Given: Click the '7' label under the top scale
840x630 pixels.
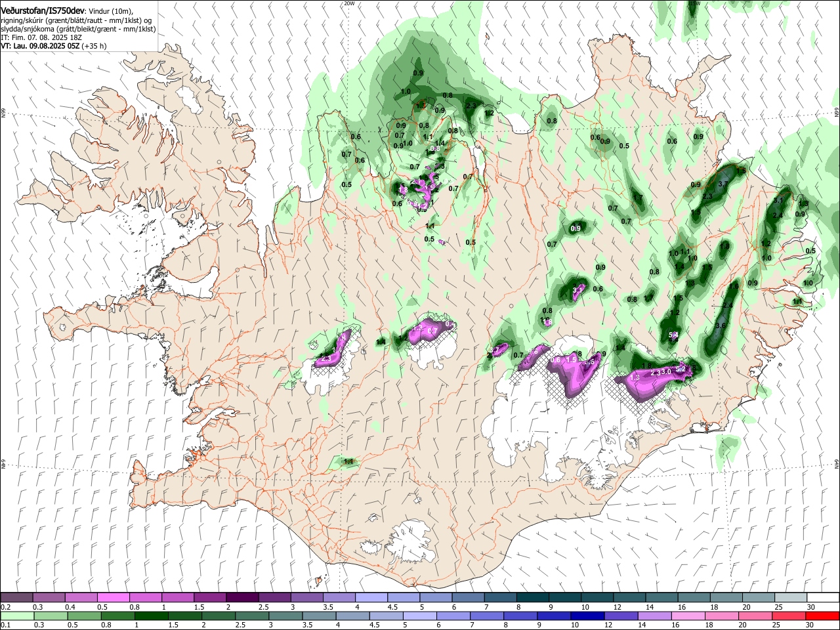Looking at the screenshot, I should pos(487,607).
